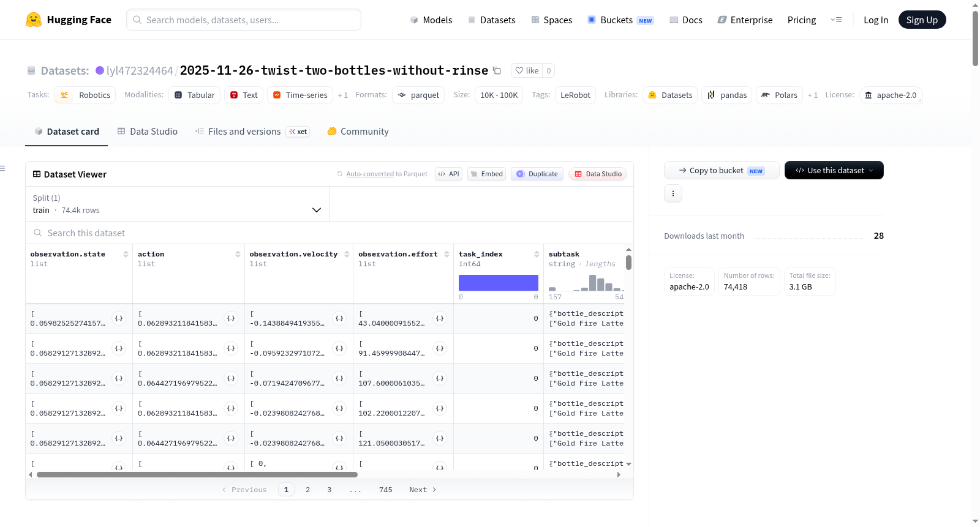Click the Embed button

pos(487,174)
